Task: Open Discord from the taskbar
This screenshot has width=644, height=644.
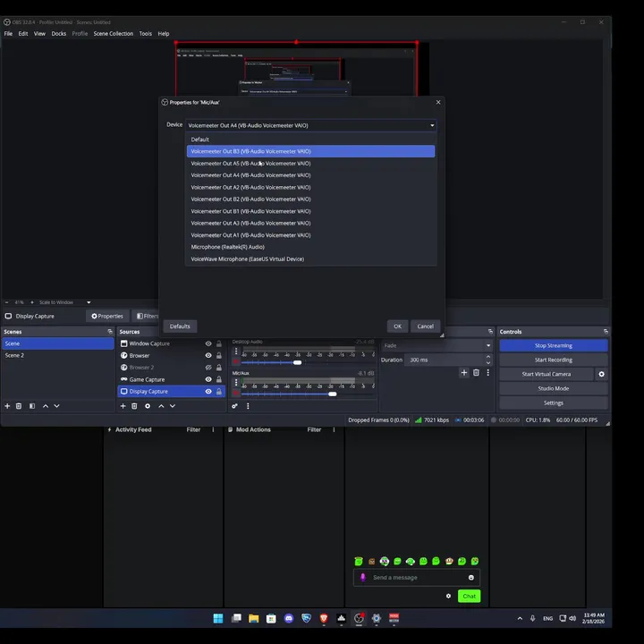Action: (289, 618)
